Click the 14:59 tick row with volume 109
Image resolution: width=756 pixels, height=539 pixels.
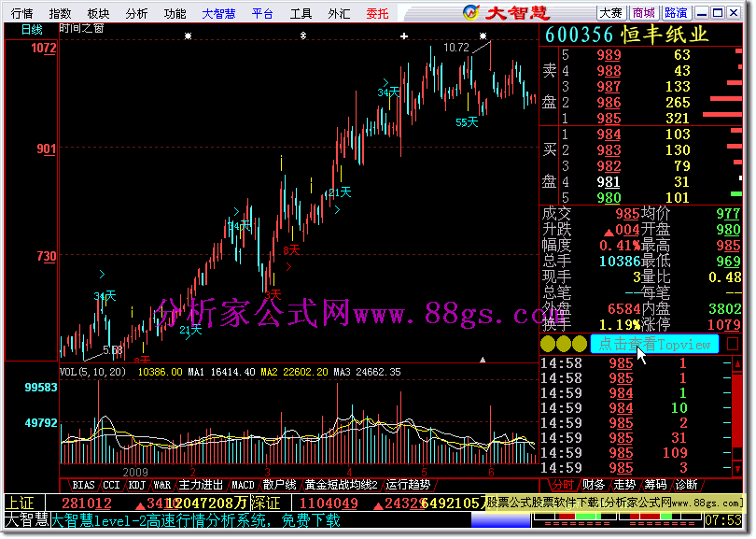click(635, 453)
